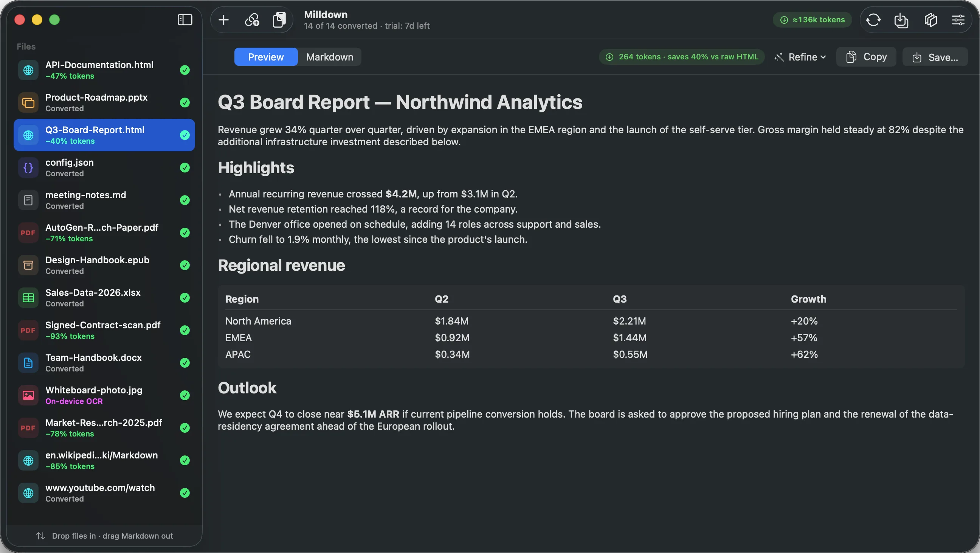Click the archive box icon beside Design-Handbook.epub

tap(28, 265)
